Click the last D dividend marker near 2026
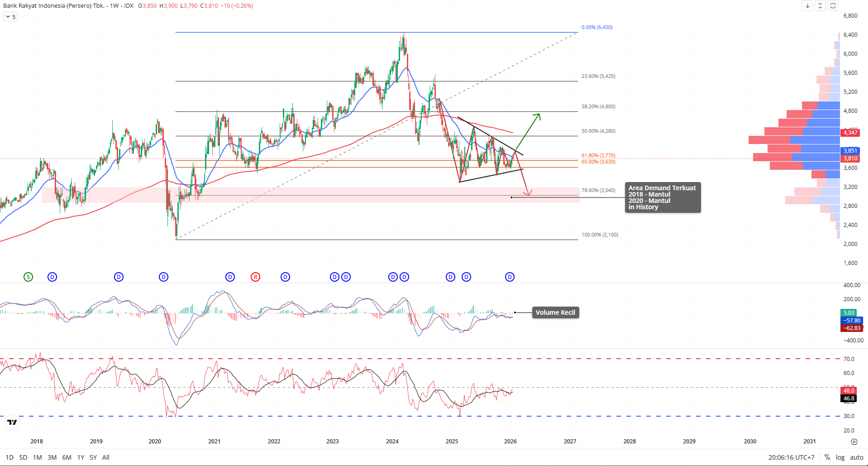This screenshot has width=868, height=466. [x=510, y=277]
